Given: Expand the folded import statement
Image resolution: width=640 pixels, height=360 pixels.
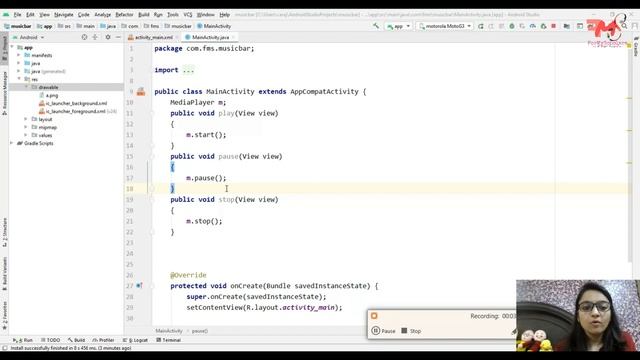Looking at the screenshot, I should [188, 70].
